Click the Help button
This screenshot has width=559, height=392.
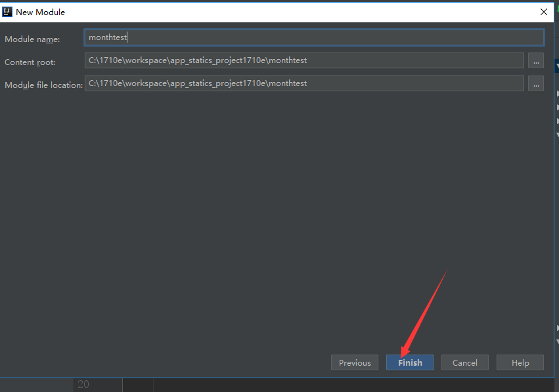[520, 362]
